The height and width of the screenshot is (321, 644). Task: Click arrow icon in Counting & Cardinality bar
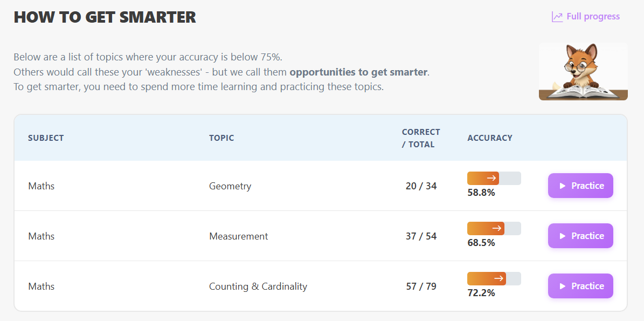click(498, 278)
